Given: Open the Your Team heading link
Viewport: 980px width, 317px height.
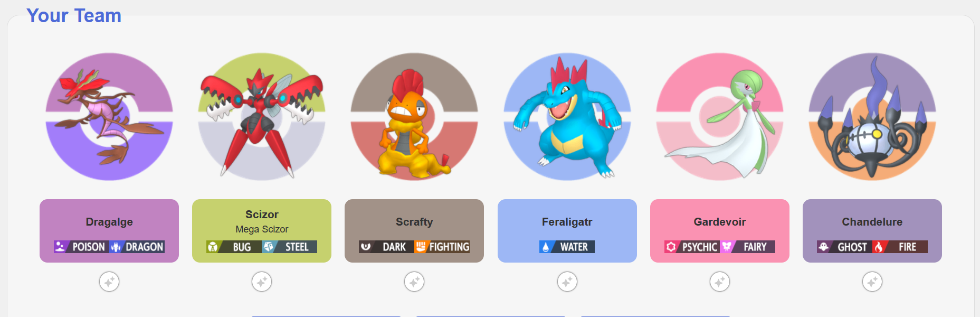Looking at the screenshot, I should point(74,16).
